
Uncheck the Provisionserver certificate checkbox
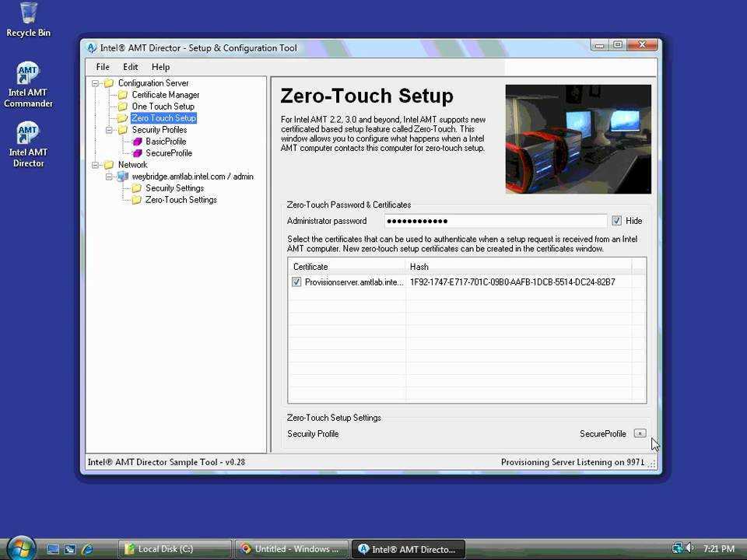click(x=296, y=282)
